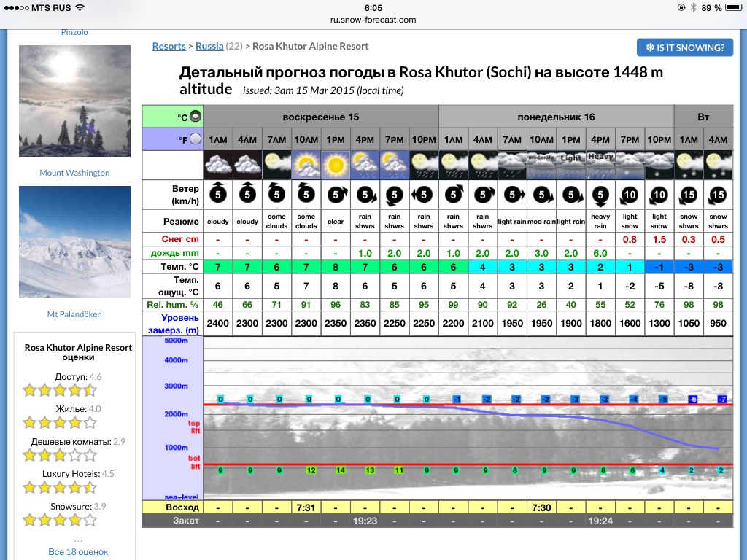
Task: Open the 'Все 18 оценок' ratings link
Action: click(x=78, y=551)
